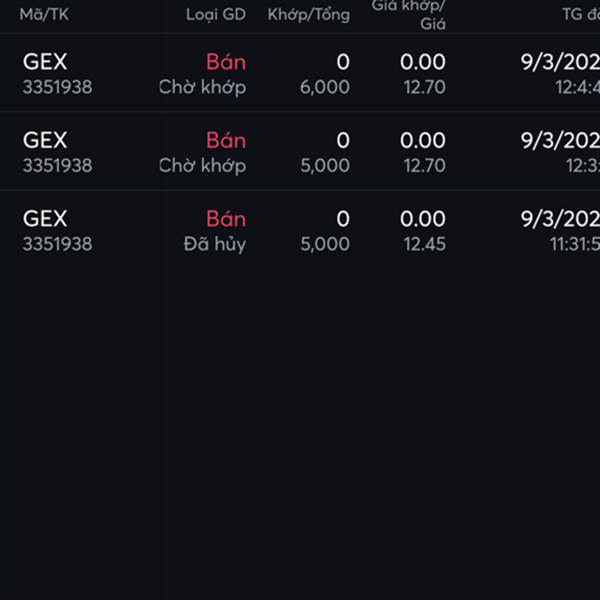Select the Bán label in the first row

coord(226,62)
